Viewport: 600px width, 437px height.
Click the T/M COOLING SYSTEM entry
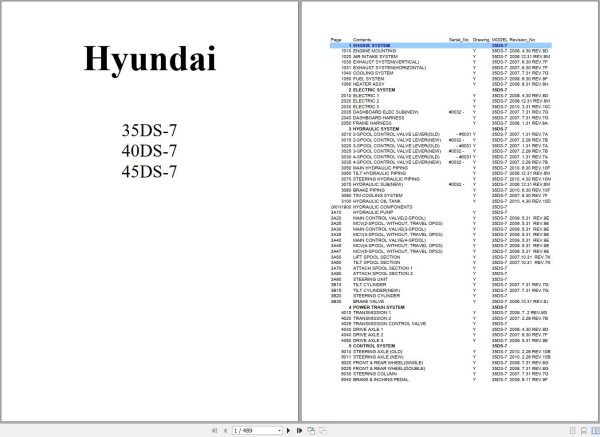[377, 195]
